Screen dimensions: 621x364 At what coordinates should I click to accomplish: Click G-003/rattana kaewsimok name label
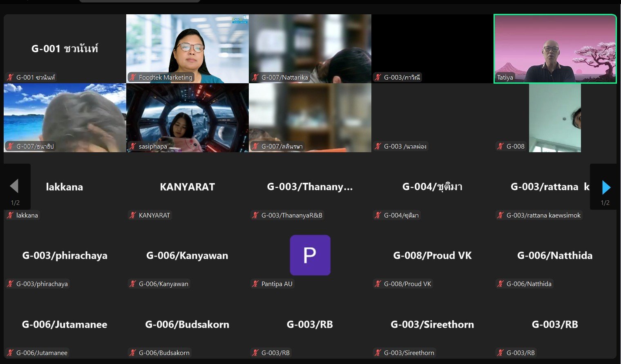[543, 215]
